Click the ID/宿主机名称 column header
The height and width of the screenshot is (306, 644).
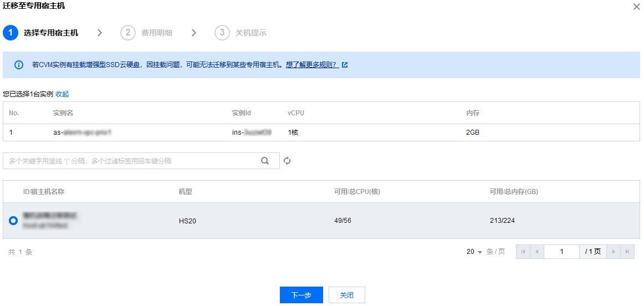pyautogui.click(x=44, y=192)
